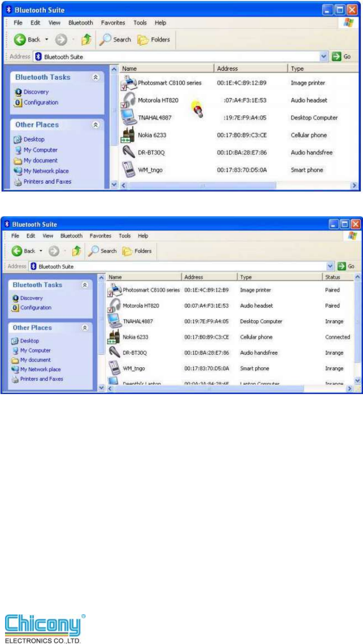Go up one folder level in upper window

click(86, 39)
